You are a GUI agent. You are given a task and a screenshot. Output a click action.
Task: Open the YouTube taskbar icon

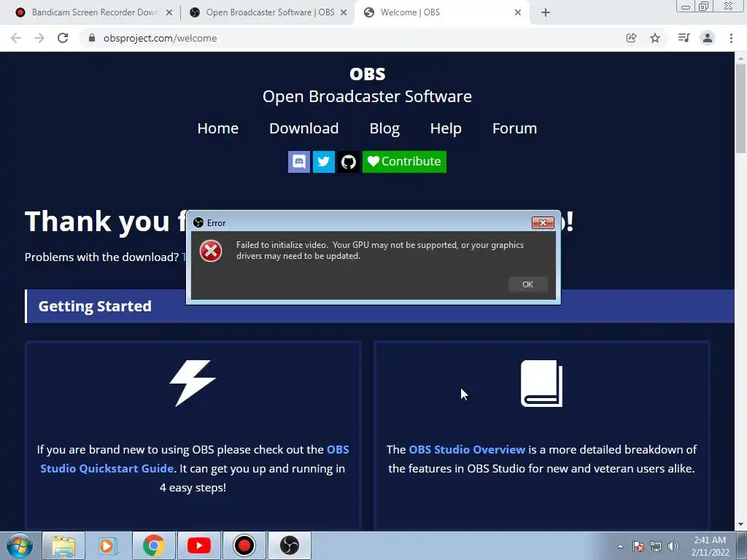pos(199,545)
